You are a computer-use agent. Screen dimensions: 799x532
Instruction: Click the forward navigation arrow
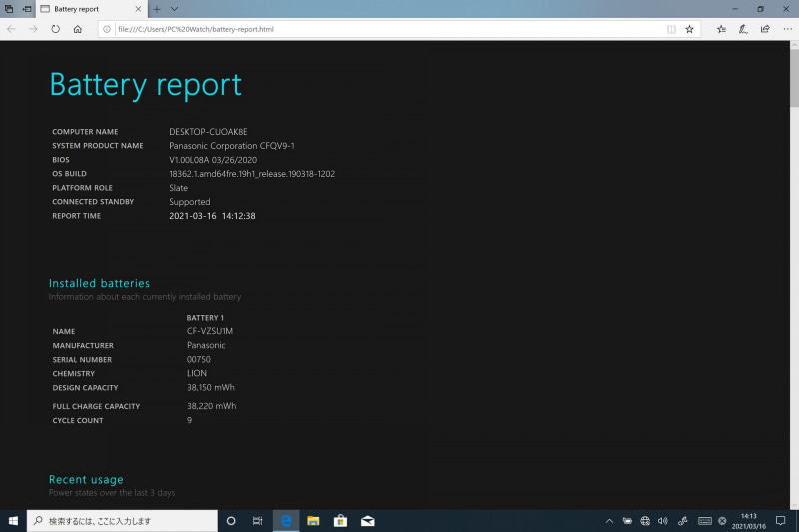point(33,29)
